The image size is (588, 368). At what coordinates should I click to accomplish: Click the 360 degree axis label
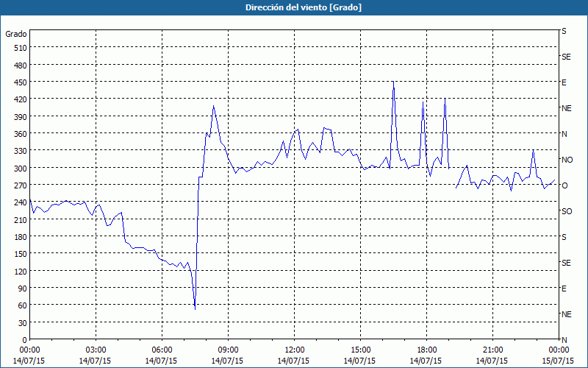coord(21,134)
